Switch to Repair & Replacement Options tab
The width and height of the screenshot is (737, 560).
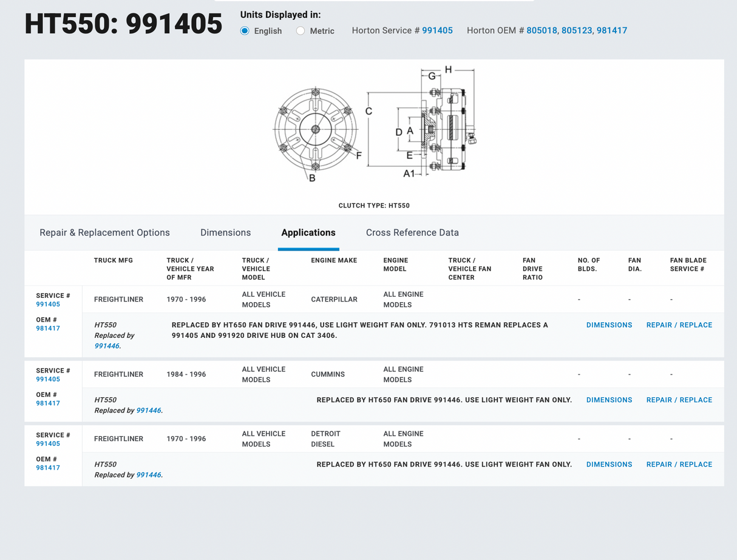104,232
